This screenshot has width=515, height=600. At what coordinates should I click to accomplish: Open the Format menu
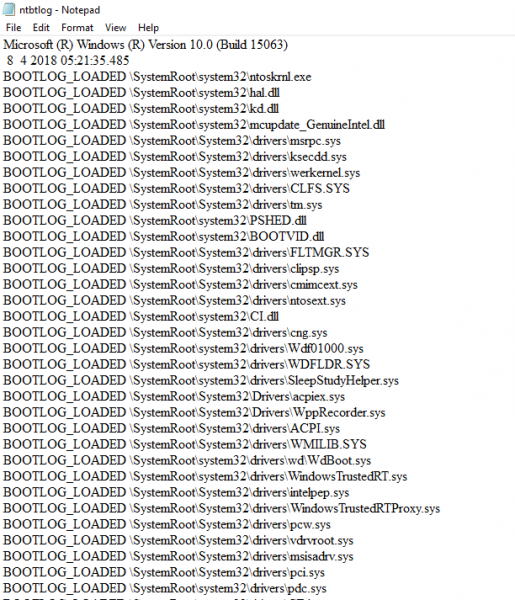point(77,28)
